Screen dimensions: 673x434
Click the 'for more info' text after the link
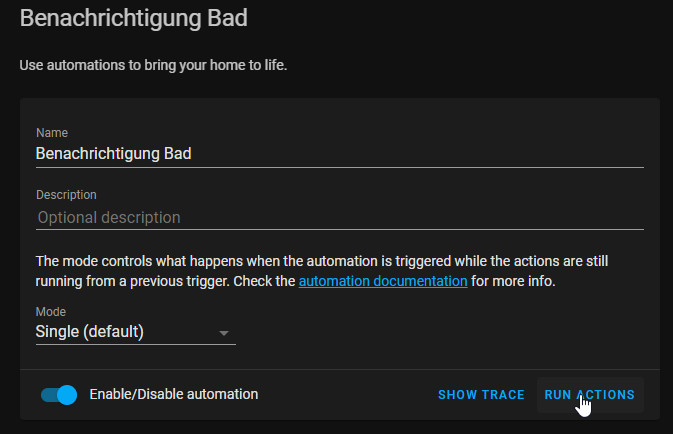pos(513,281)
